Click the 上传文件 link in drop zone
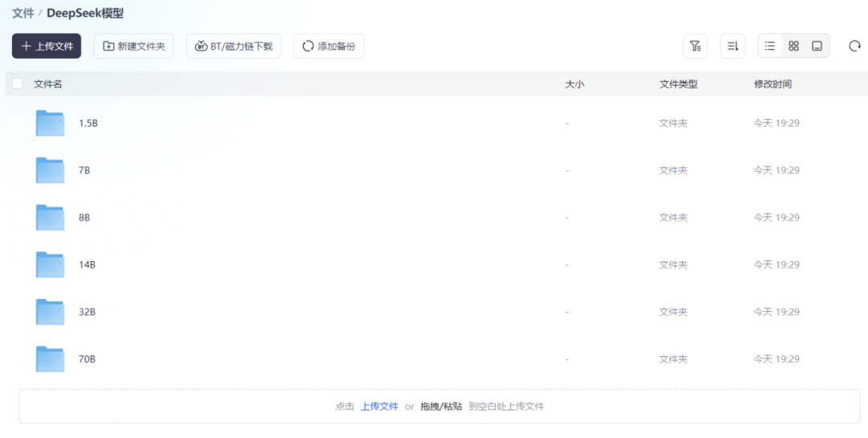This screenshot has height=438, width=868. click(x=379, y=407)
